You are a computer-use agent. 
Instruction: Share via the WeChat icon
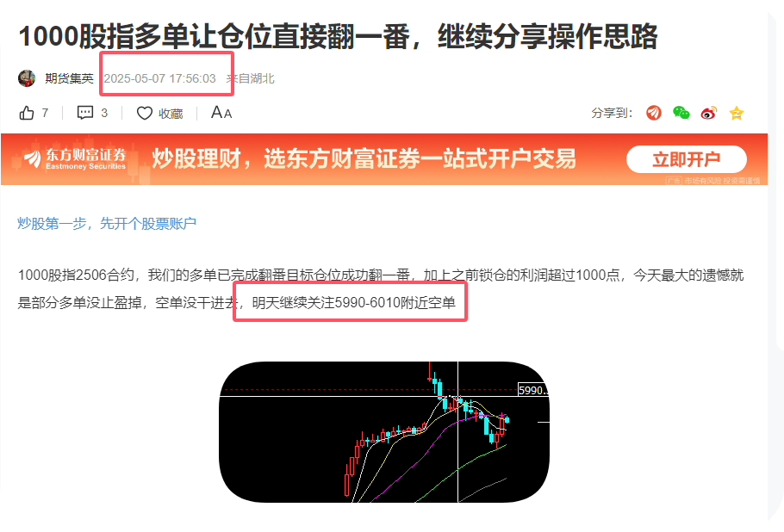[x=681, y=113]
